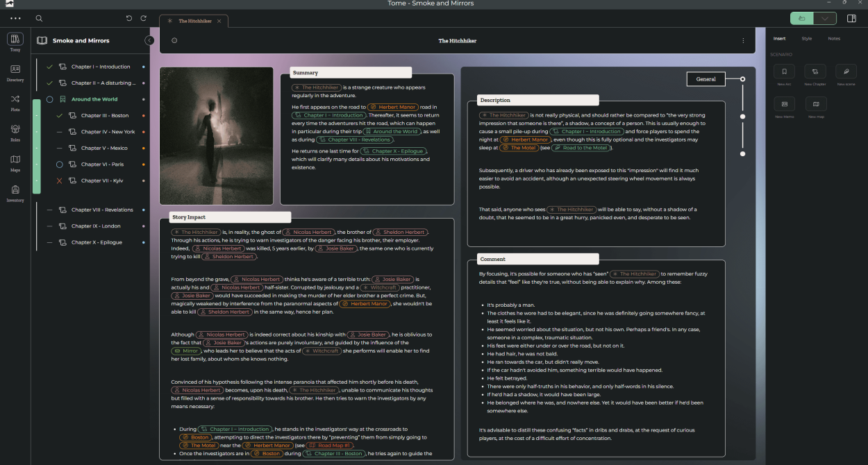
Task: Select The Hitchhiker document tab
Action: tap(196, 21)
